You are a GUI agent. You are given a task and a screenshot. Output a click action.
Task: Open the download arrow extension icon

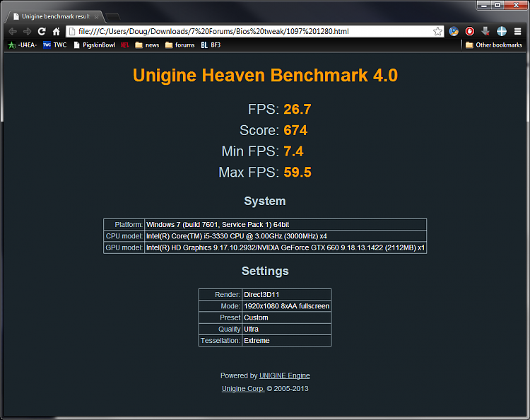485,31
